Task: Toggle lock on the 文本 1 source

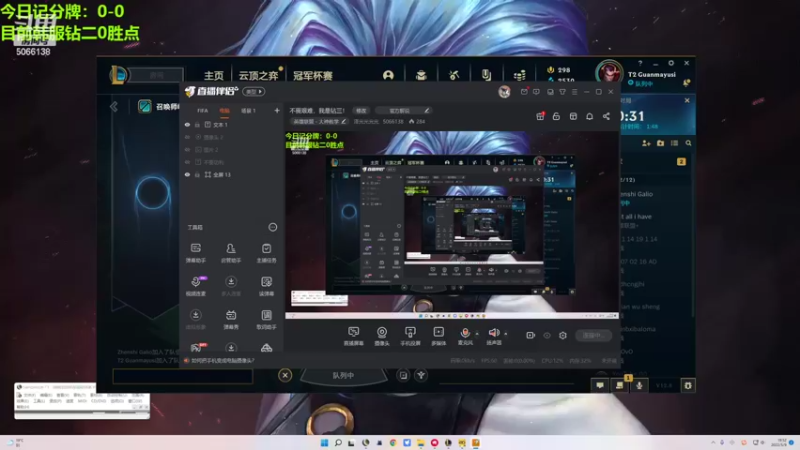Action: point(197,124)
